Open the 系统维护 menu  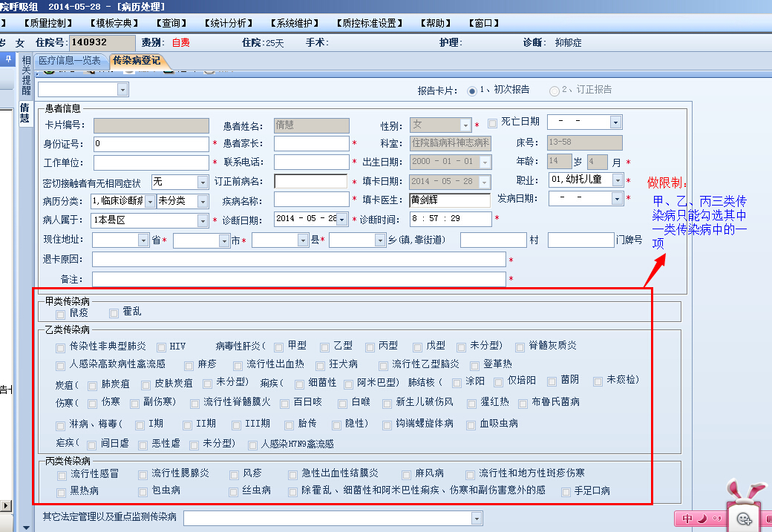[295, 23]
